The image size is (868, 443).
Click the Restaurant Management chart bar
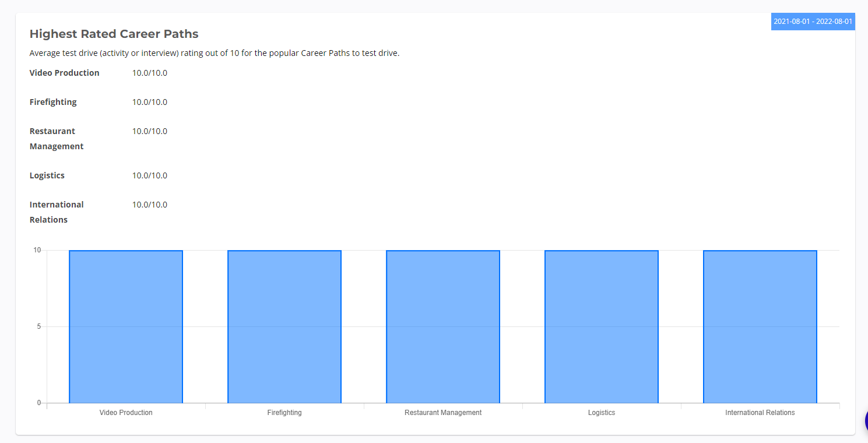(443, 326)
